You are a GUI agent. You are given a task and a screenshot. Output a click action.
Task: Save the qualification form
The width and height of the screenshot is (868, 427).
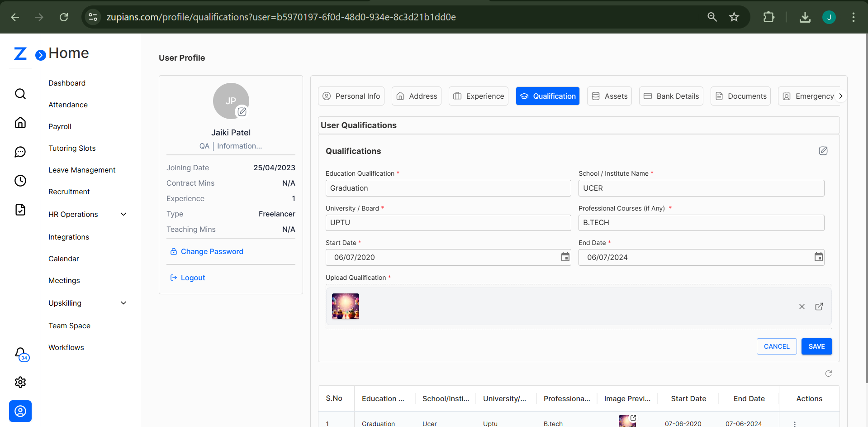(816, 346)
